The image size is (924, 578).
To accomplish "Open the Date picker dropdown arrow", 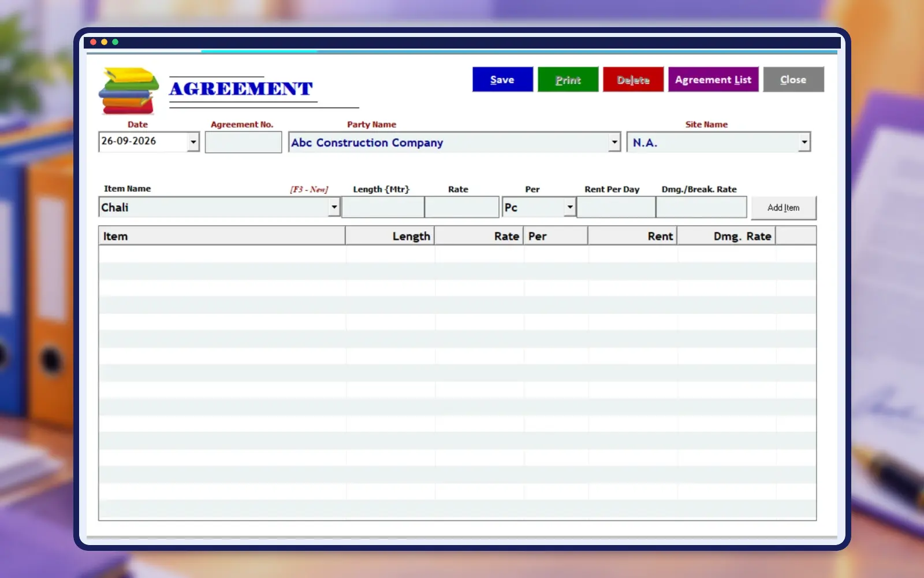I will pos(193,142).
